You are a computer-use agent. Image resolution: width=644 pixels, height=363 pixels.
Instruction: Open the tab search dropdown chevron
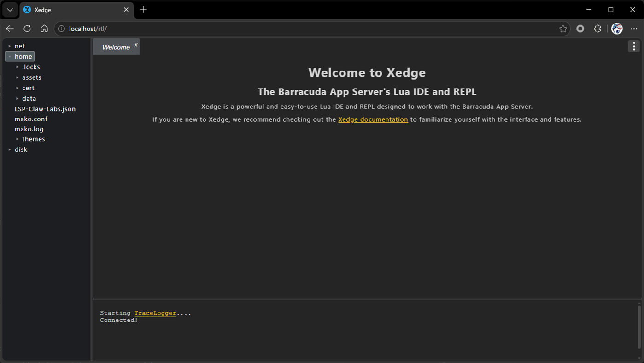(x=10, y=10)
